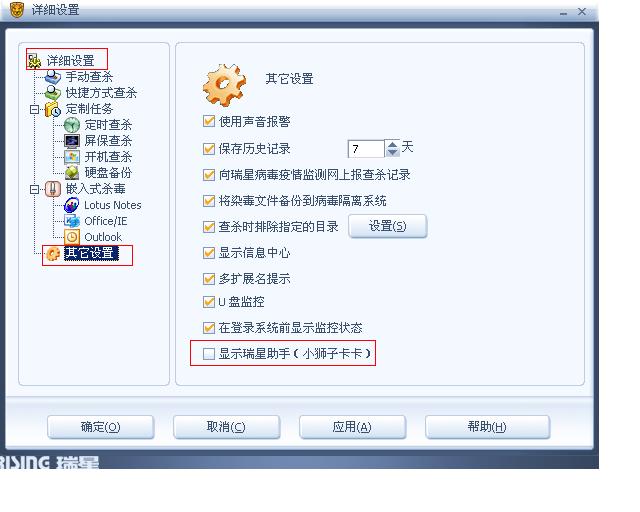The width and height of the screenshot is (640, 512).
Task: Select 其它设置 in the tree
Action: [x=91, y=253]
